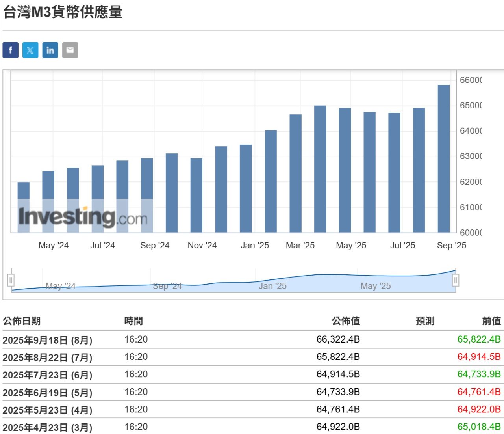Share the chart on LinkedIn
Image resolution: width=504 pixels, height=434 pixels.
(50, 50)
